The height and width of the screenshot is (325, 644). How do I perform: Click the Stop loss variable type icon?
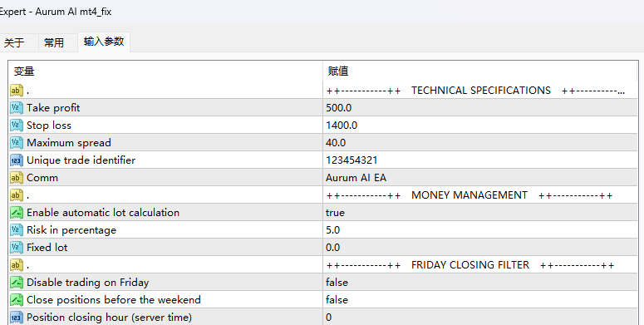(x=17, y=126)
